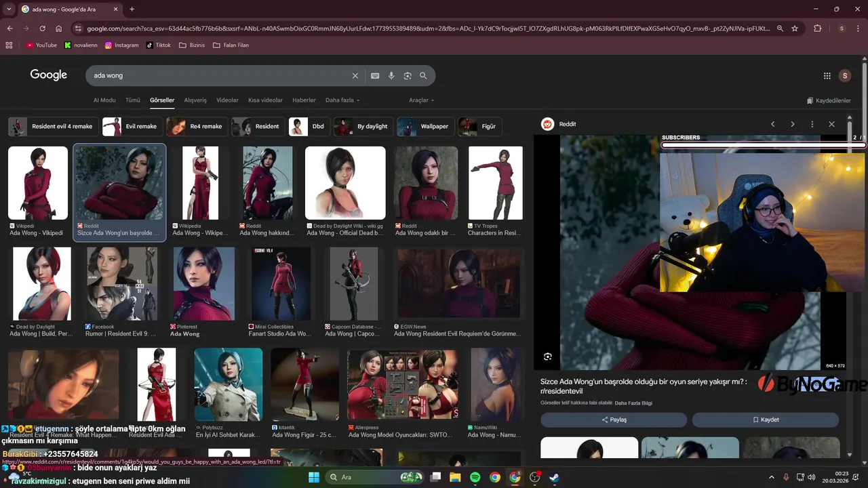The height and width of the screenshot is (488, 868).
Task: Open Dead by Daylight Wiki image thumbnail
Action: click(345, 183)
